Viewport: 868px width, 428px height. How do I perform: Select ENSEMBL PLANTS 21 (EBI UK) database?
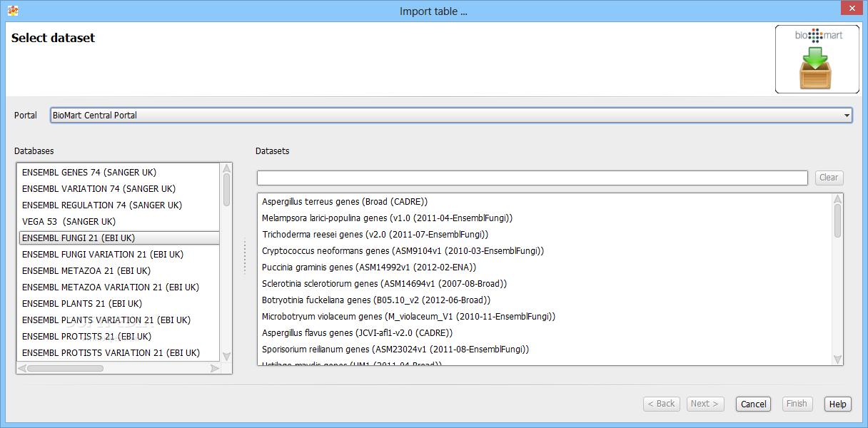119,304
